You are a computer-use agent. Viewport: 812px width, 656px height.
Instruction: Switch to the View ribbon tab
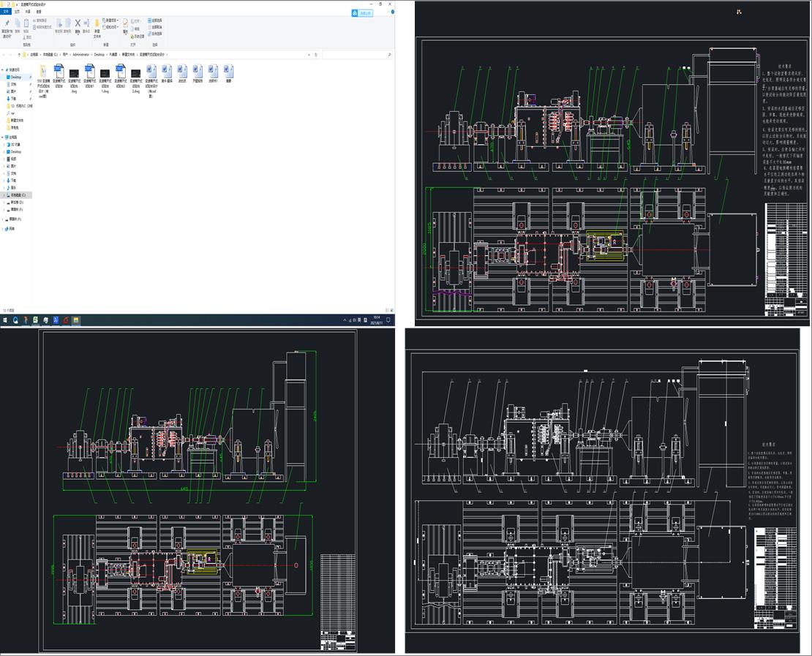pos(38,12)
